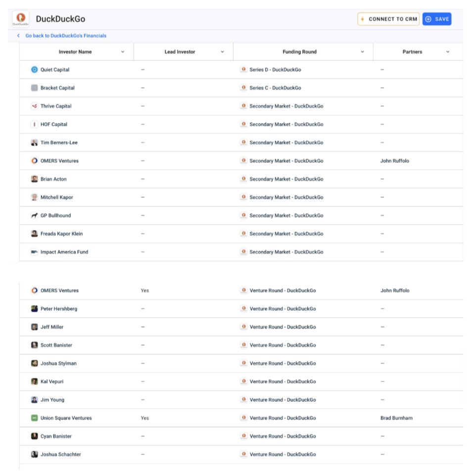The height and width of the screenshot is (476, 476).
Task: Open Secondary Market round in Thrive Capital row
Action: [286, 106]
